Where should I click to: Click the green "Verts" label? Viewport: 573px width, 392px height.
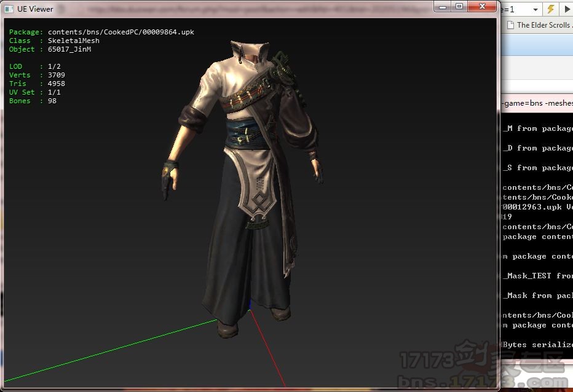point(20,75)
